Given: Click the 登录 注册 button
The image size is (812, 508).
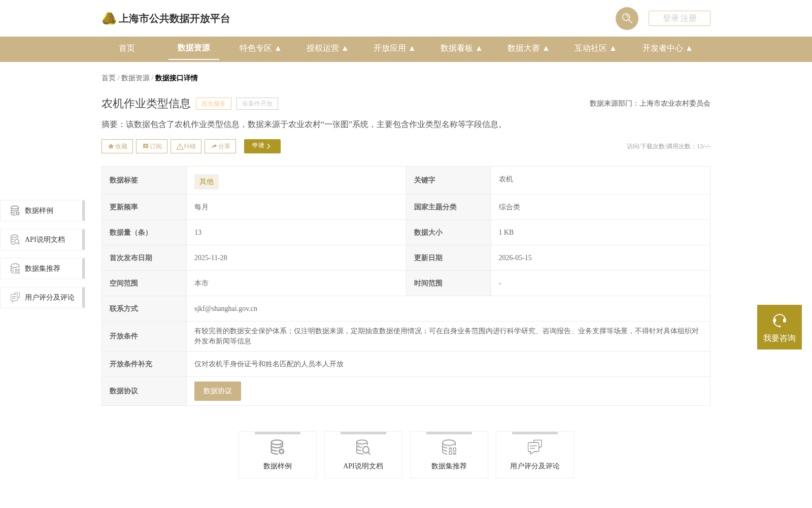Looking at the screenshot, I should click(680, 18).
